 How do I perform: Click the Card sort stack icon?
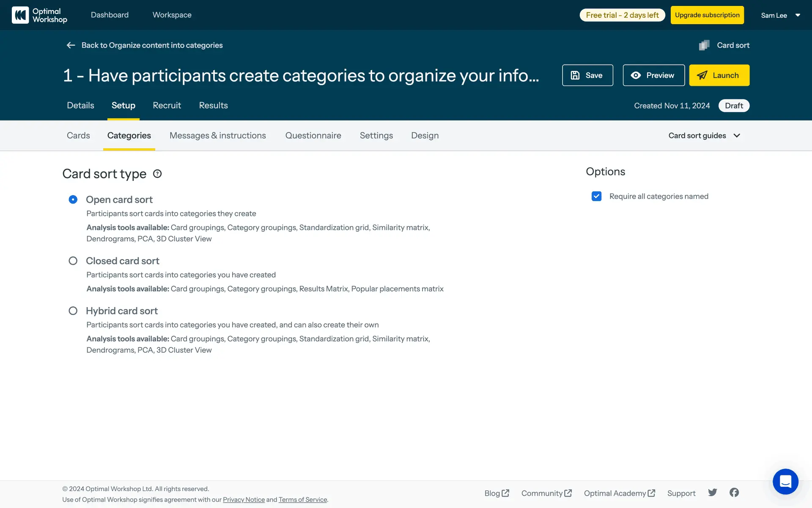click(704, 45)
